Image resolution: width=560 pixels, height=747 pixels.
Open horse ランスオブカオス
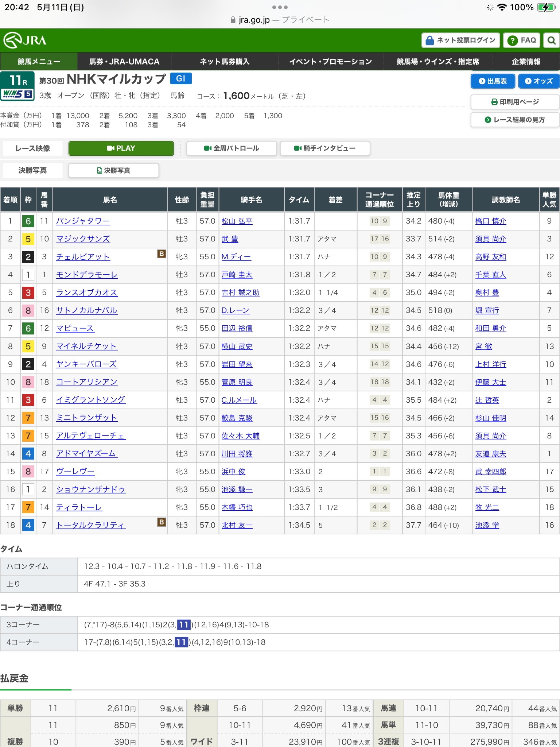pyautogui.click(x=87, y=293)
